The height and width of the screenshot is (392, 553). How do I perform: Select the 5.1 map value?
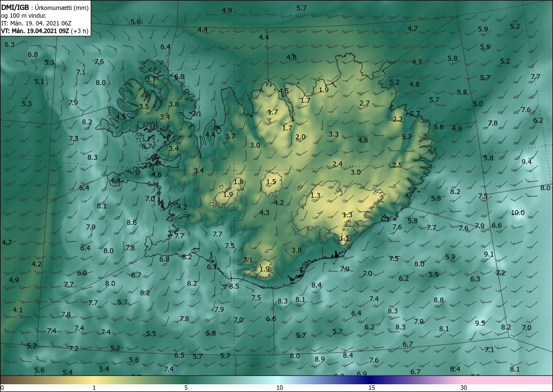pos(39,81)
